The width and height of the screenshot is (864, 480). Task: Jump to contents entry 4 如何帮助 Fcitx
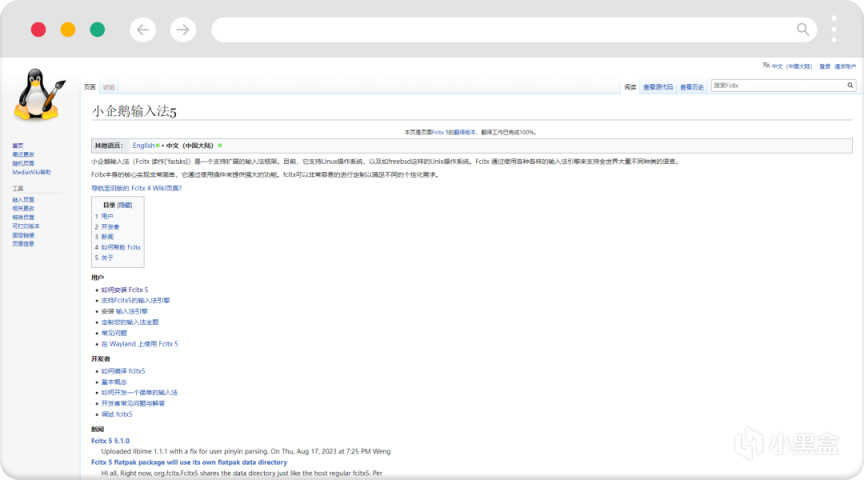(117, 247)
